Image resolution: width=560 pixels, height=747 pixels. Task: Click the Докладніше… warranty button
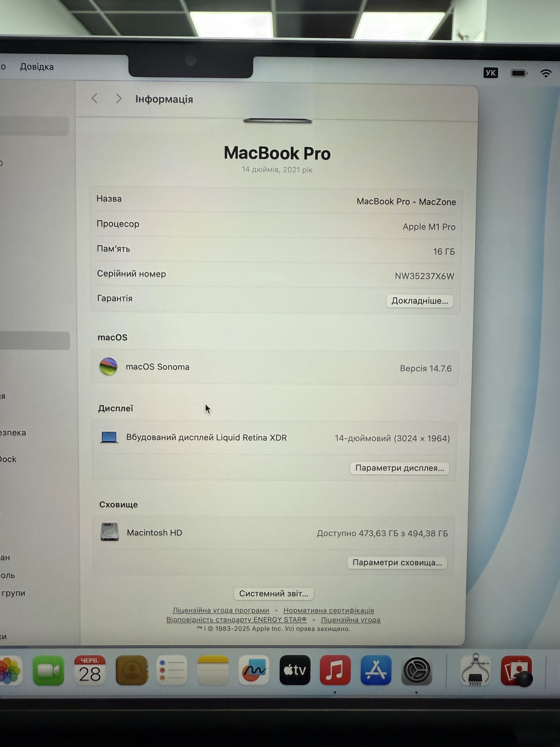coord(420,301)
